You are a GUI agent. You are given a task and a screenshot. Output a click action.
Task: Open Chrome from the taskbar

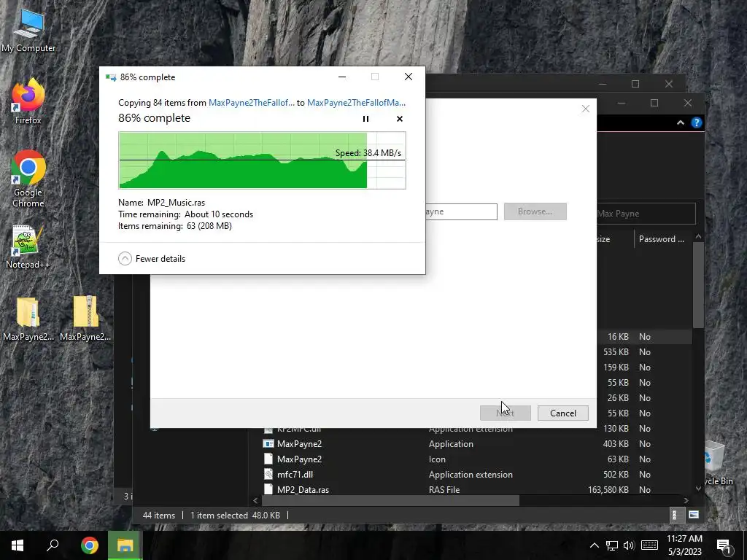[90, 545]
